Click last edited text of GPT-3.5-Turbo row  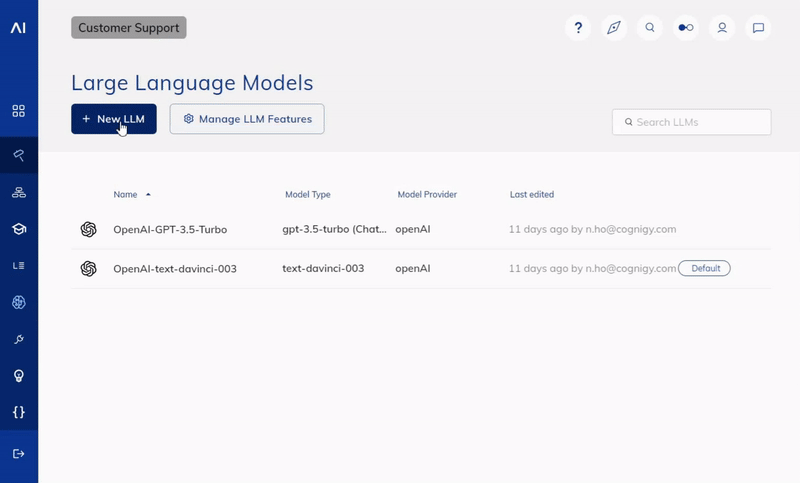coord(592,229)
